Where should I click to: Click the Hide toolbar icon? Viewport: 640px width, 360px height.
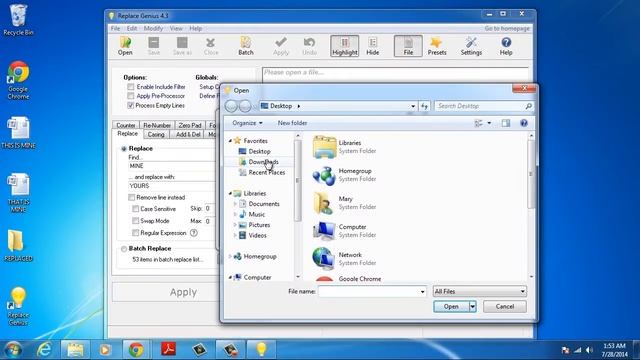click(372, 46)
